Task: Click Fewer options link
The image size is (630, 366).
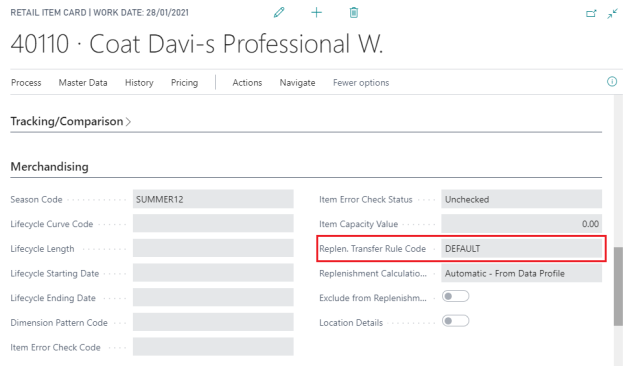Action: point(361,82)
